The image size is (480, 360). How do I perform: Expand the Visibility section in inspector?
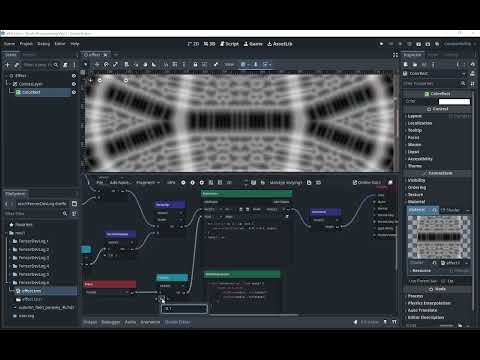click(x=416, y=180)
